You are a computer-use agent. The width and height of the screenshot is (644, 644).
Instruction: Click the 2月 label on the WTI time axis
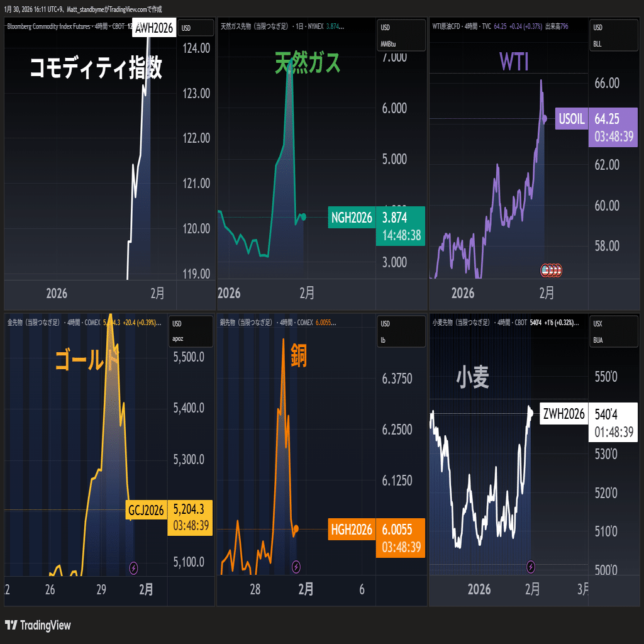click(547, 293)
